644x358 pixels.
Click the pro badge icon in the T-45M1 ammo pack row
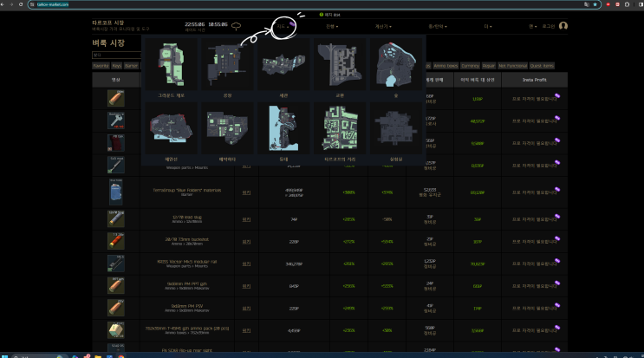coord(557,327)
